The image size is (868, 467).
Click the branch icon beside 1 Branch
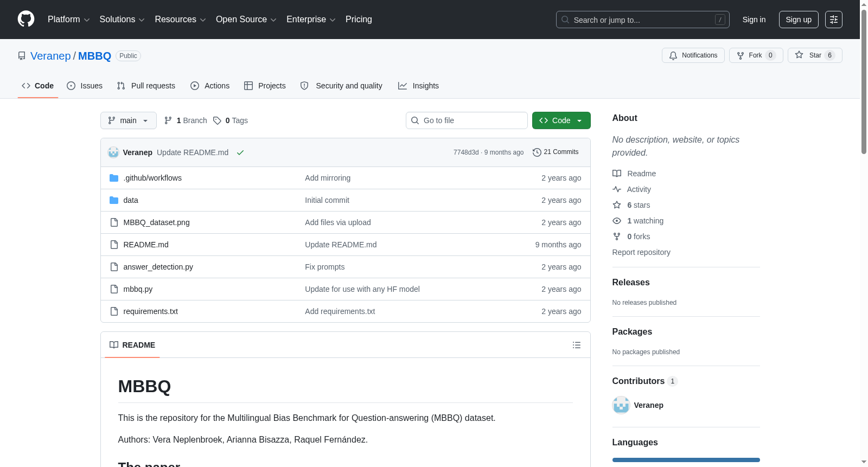(168, 120)
